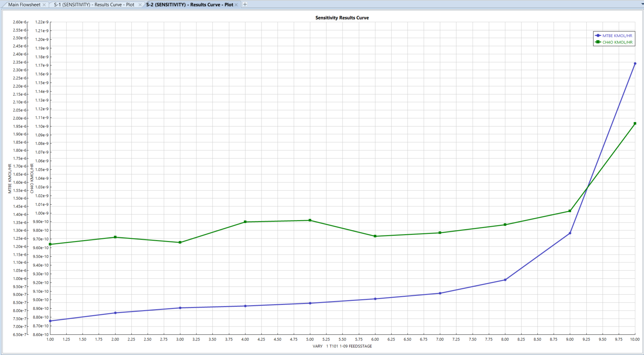
Task: Close the S-2 (SENSITIVITY) plot tab
Action: tap(236, 5)
